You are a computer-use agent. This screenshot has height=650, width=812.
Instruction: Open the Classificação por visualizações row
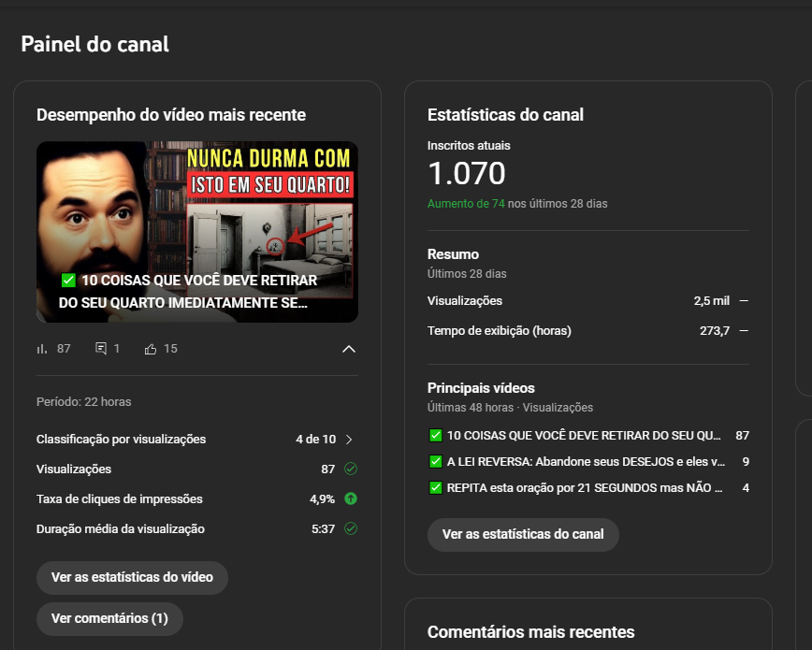point(196,440)
